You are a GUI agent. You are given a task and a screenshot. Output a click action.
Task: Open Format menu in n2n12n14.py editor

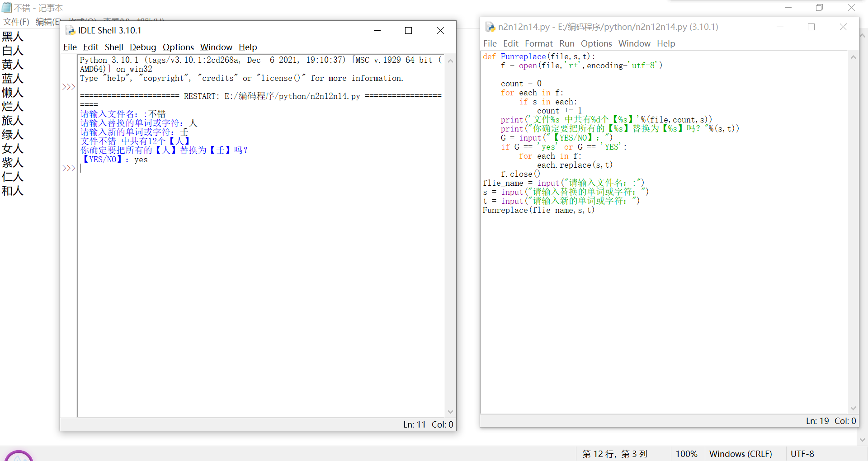click(x=539, y=43)
